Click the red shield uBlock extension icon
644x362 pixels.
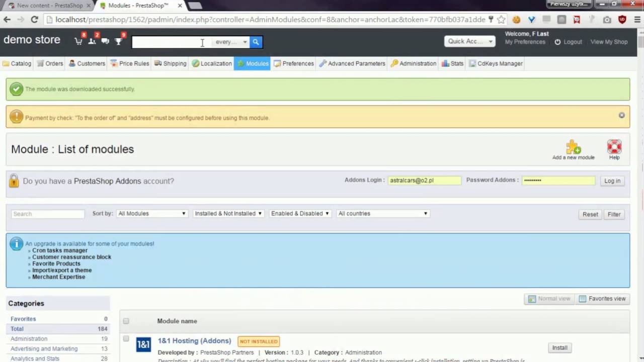(622, 20)
